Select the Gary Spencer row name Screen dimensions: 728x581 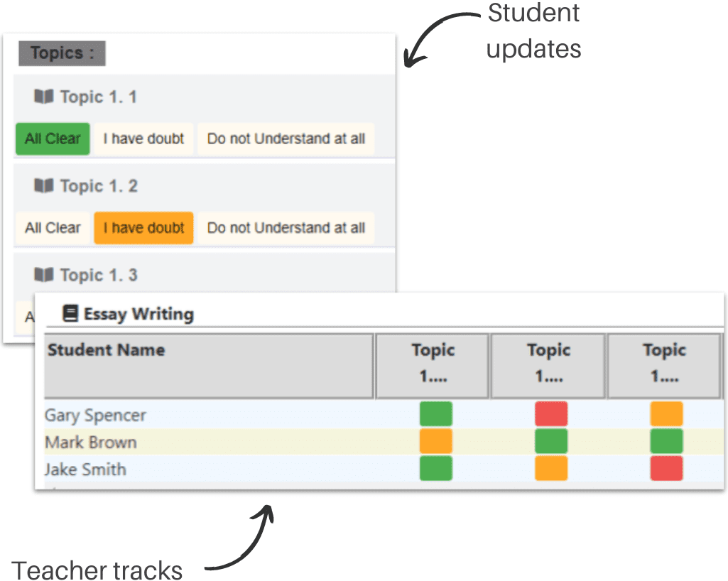click(95, 415)
